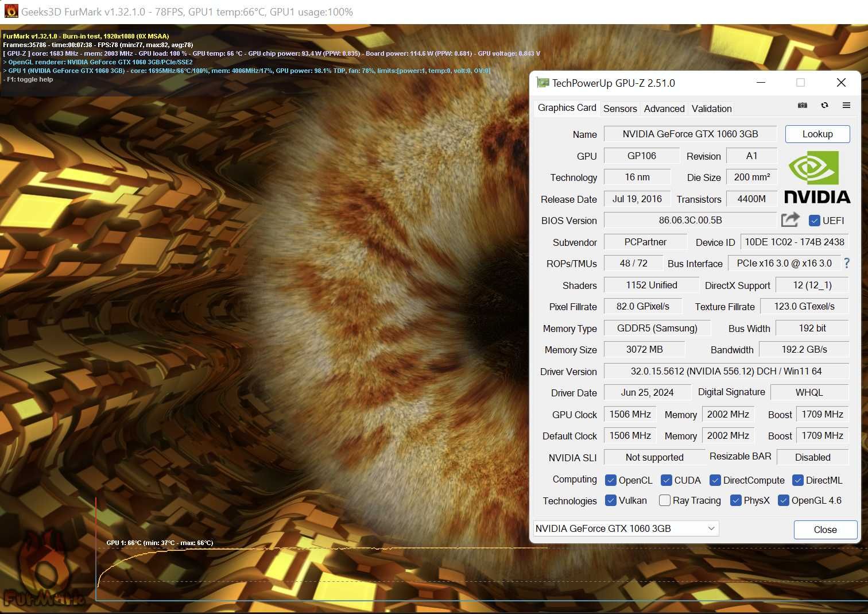Click the FurMark title bar icon

[11, 11]
